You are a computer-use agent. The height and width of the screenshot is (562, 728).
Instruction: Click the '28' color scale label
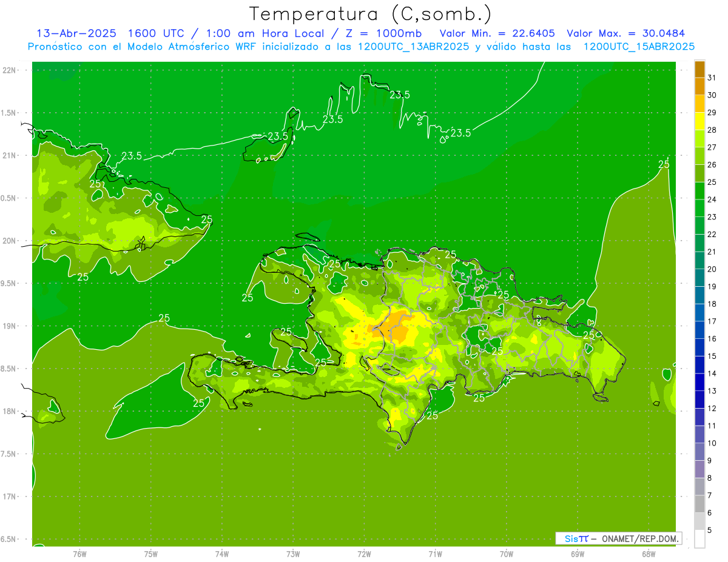(x=712, y=130)
